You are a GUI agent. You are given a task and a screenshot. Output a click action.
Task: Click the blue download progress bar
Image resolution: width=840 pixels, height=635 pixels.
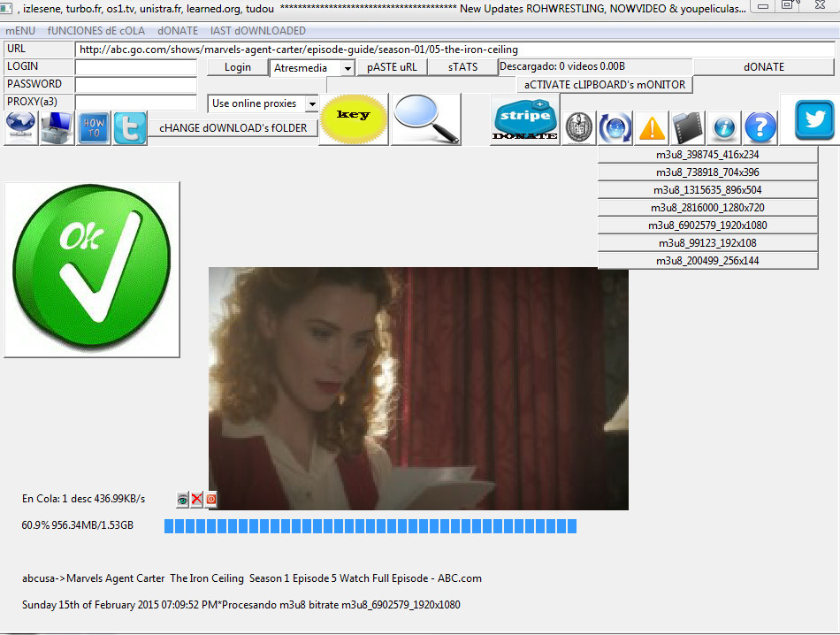click(x=370, y=526)
